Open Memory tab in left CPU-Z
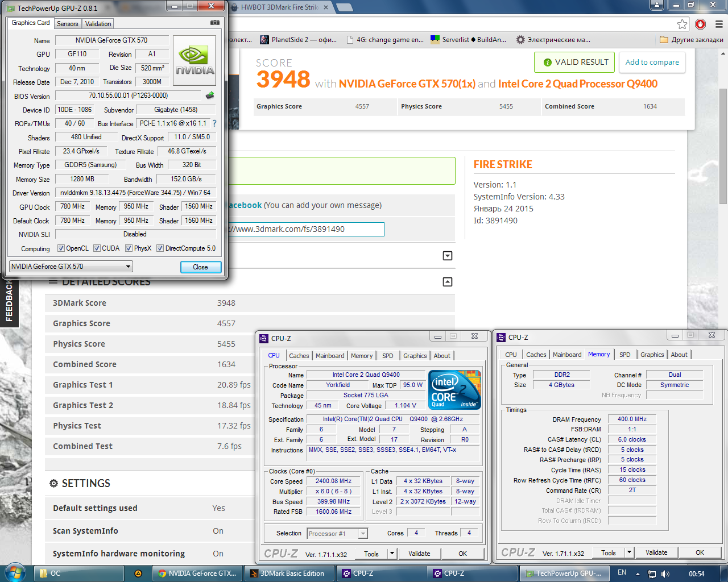This screenshot has height=582, width=728. point(362,356)
